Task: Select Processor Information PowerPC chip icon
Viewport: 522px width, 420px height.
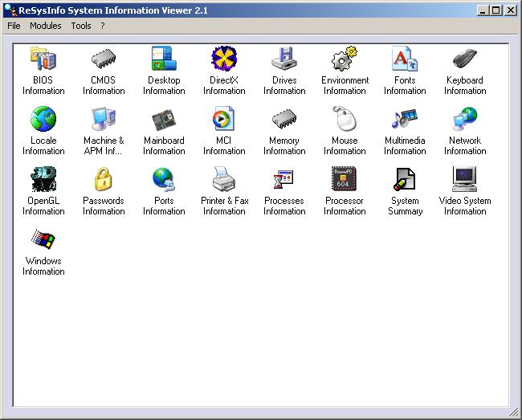Action: click(344, 179)
